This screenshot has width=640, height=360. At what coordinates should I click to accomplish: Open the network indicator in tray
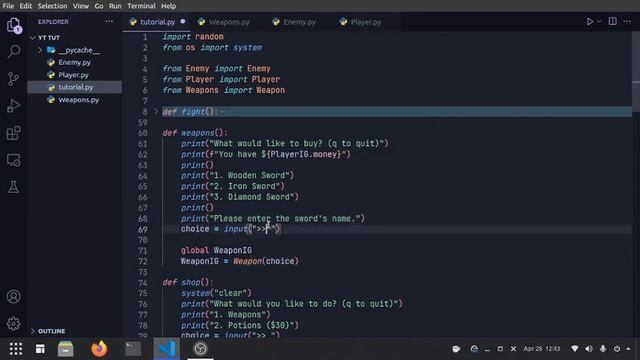click(x=575, y=349)
